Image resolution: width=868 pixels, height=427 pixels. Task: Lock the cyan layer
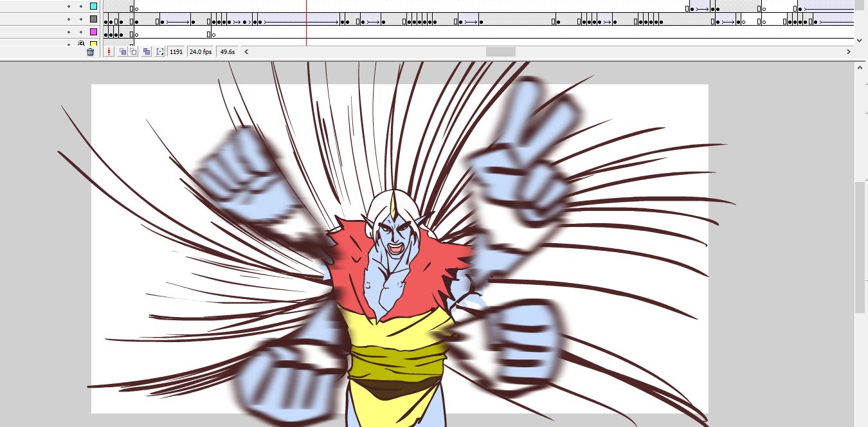pyautogui.click(x=81, y=6)
